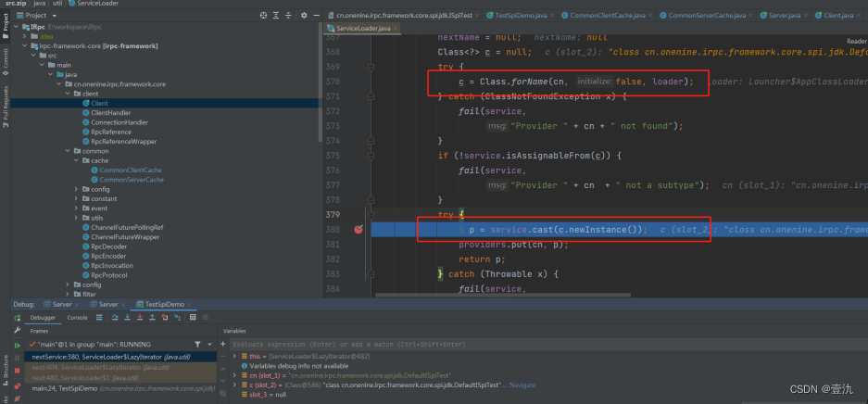Click Step Out icon in debugger toolbar
The image size is (868, 404).
tap(152, 317)
